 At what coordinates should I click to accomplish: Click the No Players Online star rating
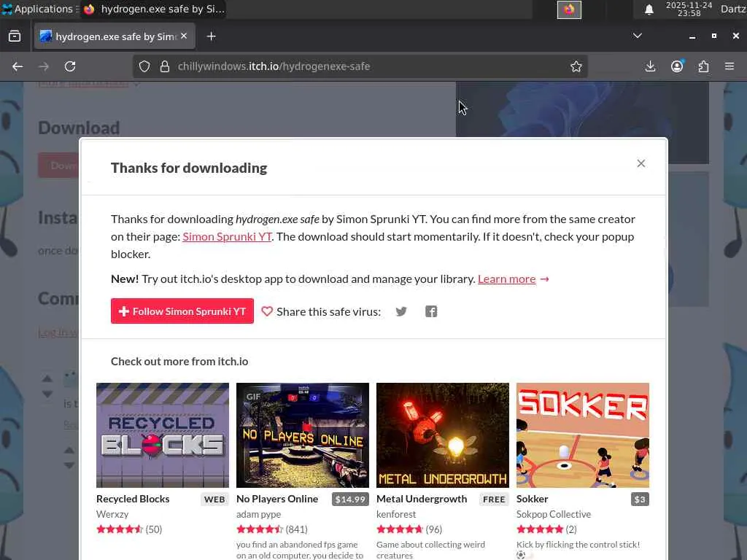click(x=260, y=529)
